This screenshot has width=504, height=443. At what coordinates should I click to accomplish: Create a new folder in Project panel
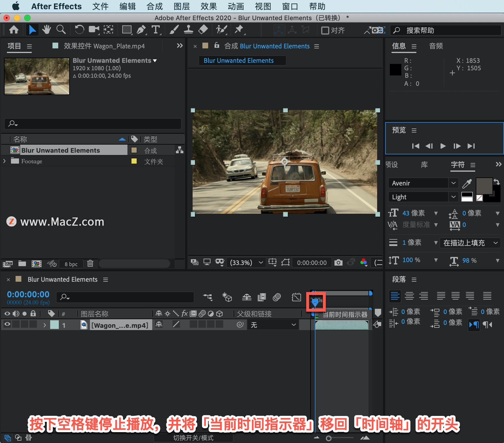[x=22, y=264]
